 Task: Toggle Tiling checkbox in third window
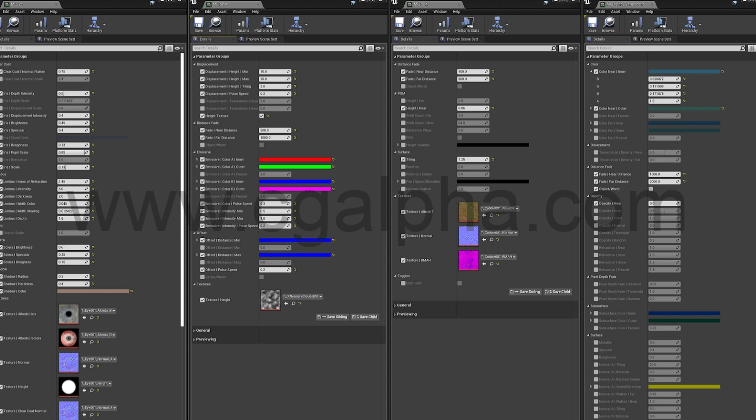pyautogui.click(x=403, y=159)
